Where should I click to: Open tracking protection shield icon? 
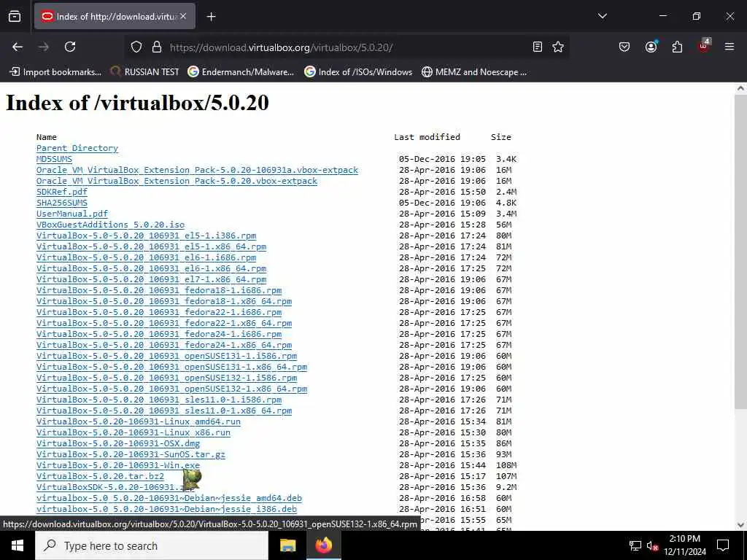pos(136,47)
